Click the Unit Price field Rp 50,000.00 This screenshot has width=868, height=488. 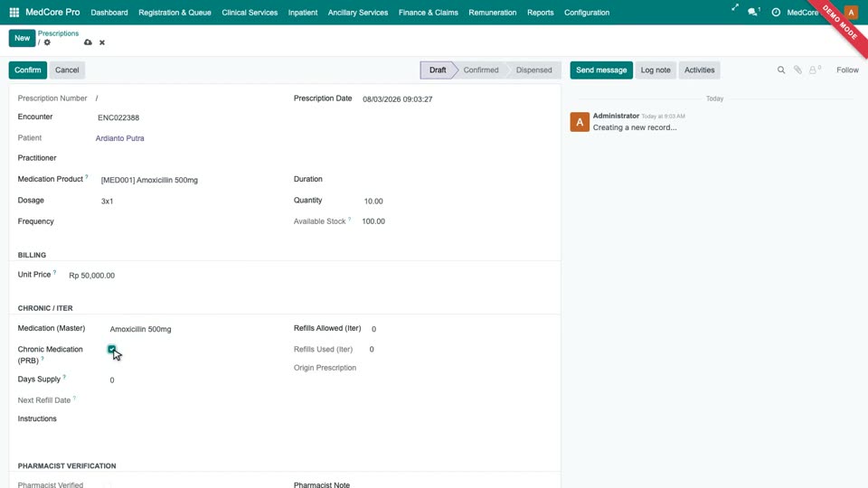(173, 276)
